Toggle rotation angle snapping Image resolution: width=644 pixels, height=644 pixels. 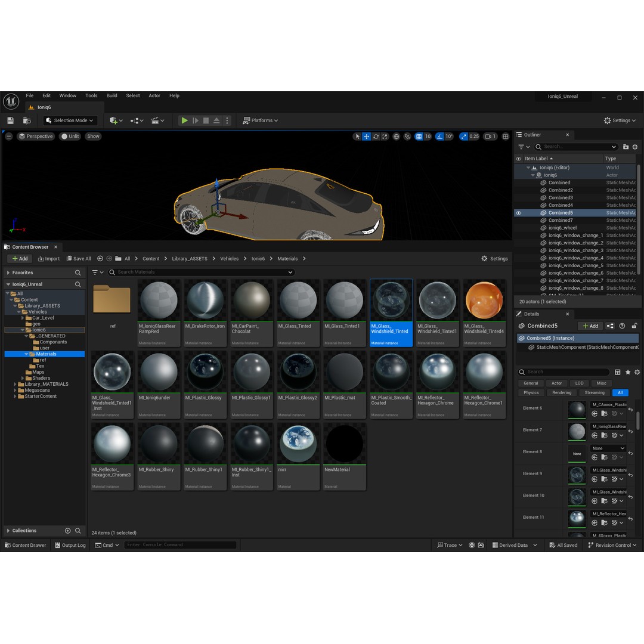pyautogui.click(x=440, y=137)
